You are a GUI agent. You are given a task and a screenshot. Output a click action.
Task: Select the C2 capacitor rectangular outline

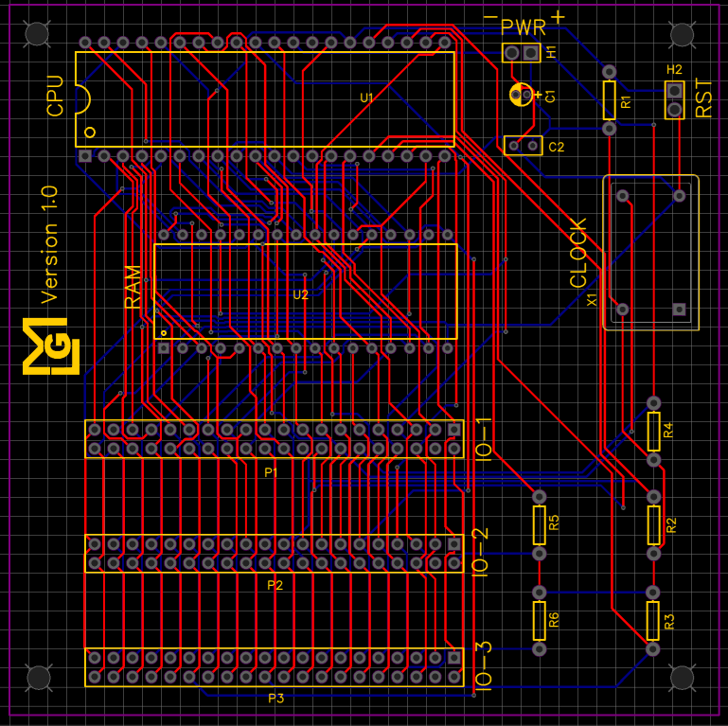[524, 146]
